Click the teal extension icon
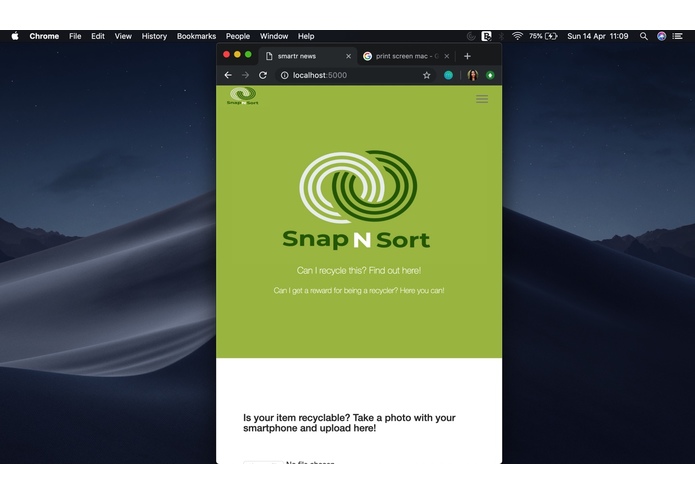Image resolution: width=695 pixels, height=494 pixels. [x=448, y=75]
